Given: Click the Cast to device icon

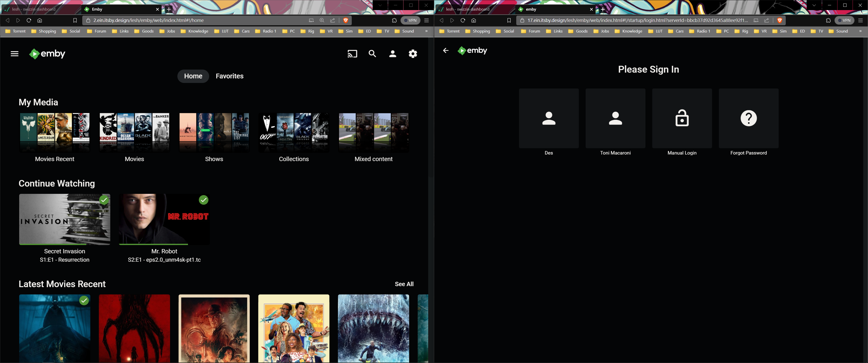Looking at the screenshot, I should coord(352,54).
